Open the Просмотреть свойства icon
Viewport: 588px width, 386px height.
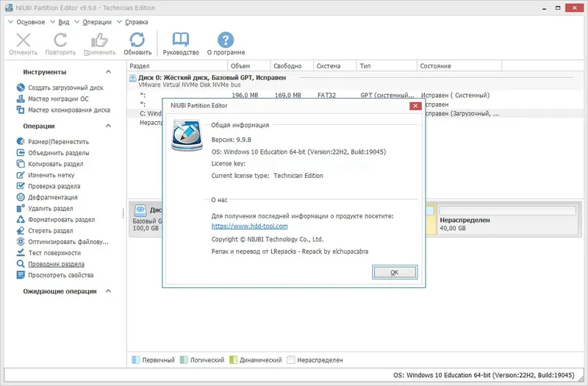pyautogui.click(x=21, y=275)
